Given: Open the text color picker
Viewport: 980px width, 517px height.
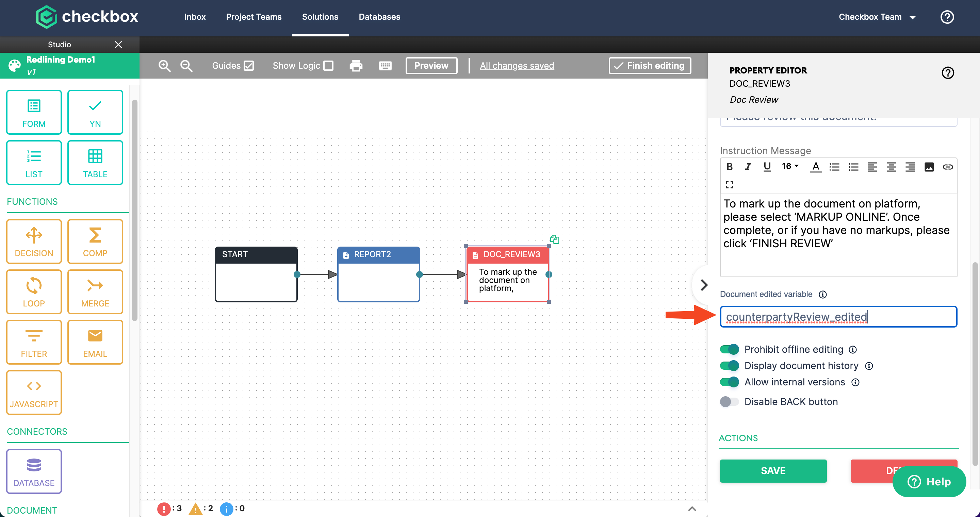Looking at the screenshot, I should (815, 167).
